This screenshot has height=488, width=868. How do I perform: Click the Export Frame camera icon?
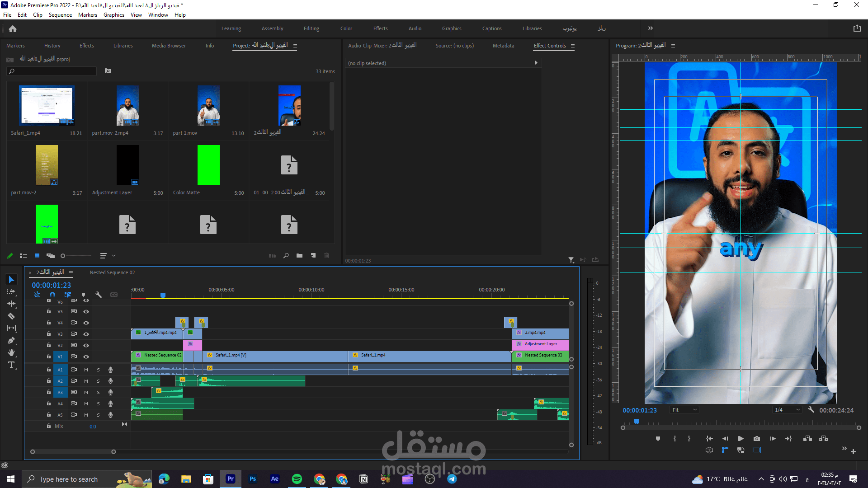pyautogui.click(x=757, y=439)
